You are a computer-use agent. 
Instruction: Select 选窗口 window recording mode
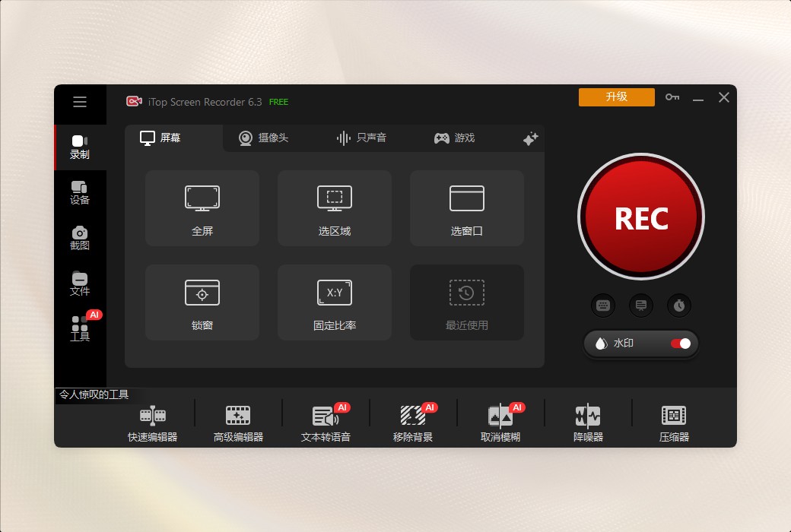[x=466, y=207]
